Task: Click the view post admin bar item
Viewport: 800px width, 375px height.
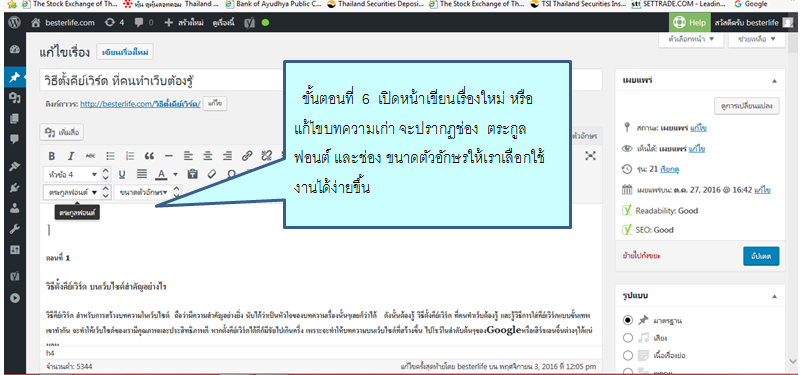Action: pyautogui.click(x=223, y=23)
